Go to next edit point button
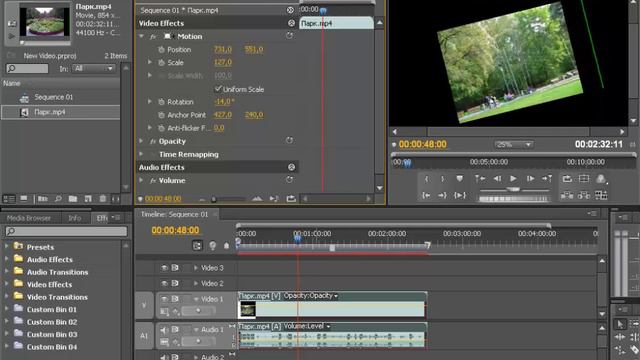Image resolution: width=640 pixels, height=360 pixels. (x=547, y=178)
